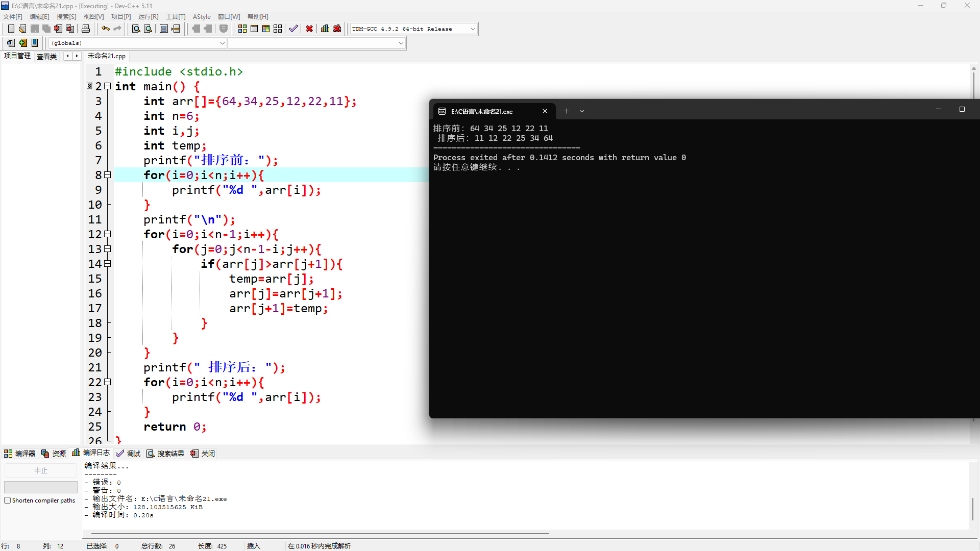The image size is (980, 551).
Task: Click the Compile & Run icon
Action: click(266, 29)
